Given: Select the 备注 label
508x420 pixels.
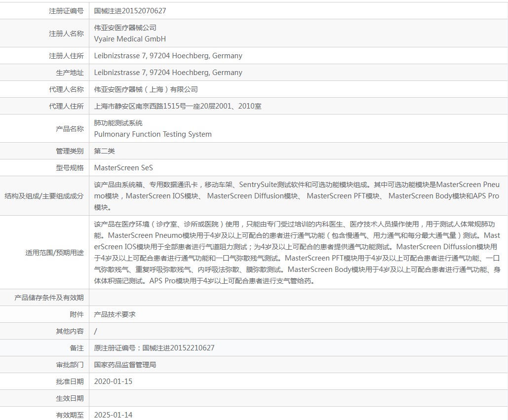Looking at the screenshot, I should (x=77, y=348).
